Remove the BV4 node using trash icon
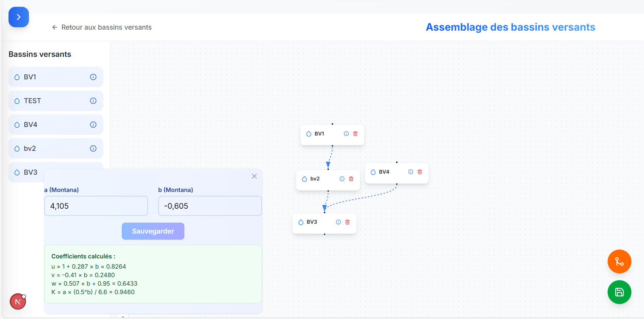The image size is (644, 319). pos(420,172)
